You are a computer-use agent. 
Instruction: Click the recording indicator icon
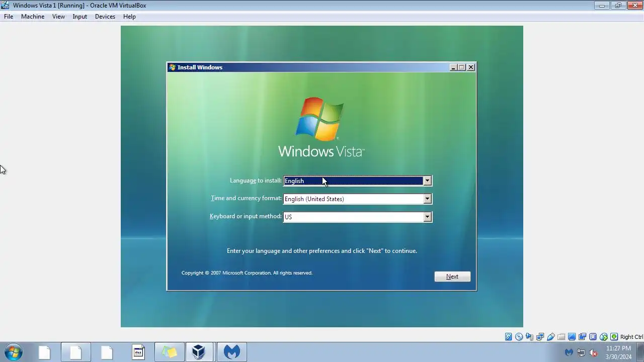pos(582,337)
